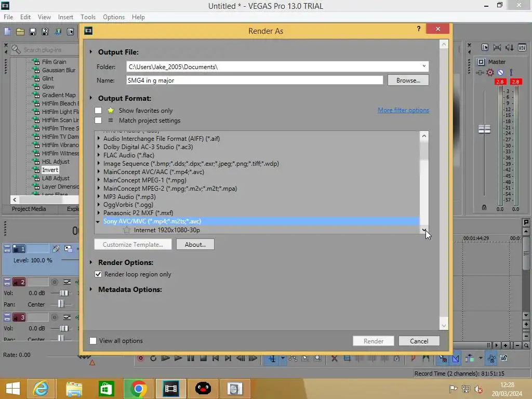Expand MP3 Audio format
Viewport: 532px width, 399px height.
(x=98, y=196)
